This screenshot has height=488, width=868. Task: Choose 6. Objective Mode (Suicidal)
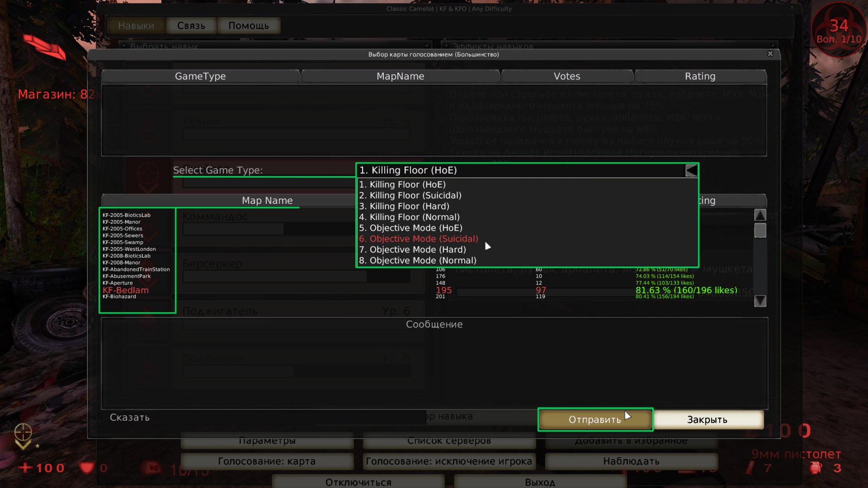point(418,239)
